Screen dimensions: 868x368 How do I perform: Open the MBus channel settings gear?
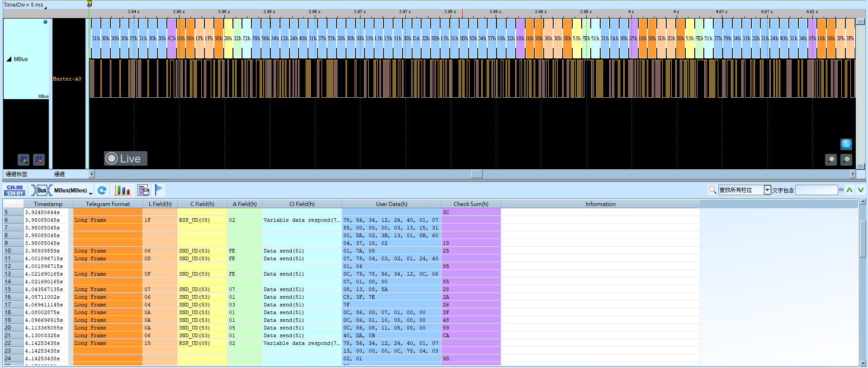[45, 22]
